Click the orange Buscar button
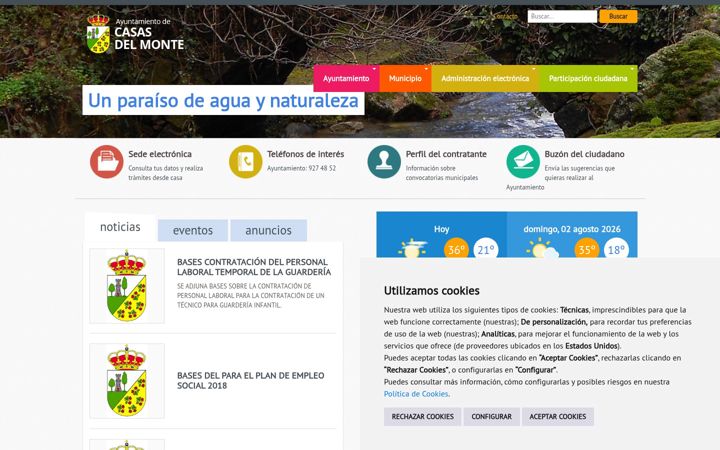 618,16
